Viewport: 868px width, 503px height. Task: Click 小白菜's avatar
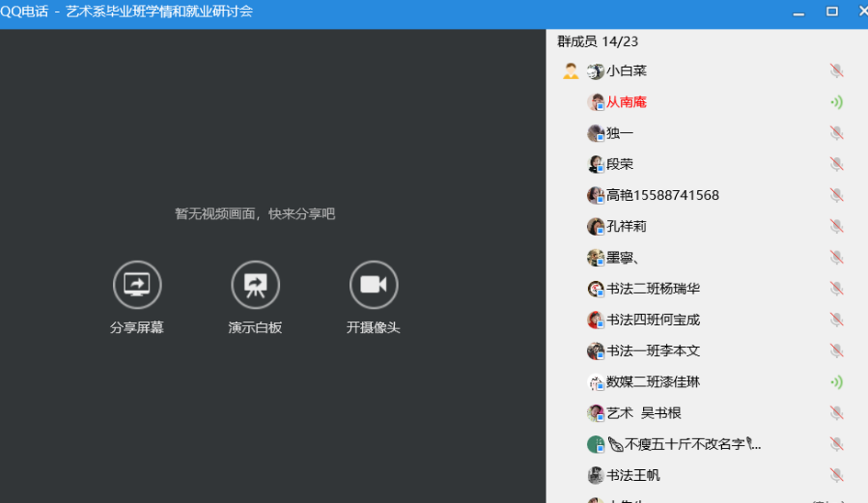(x=595, y=72)
